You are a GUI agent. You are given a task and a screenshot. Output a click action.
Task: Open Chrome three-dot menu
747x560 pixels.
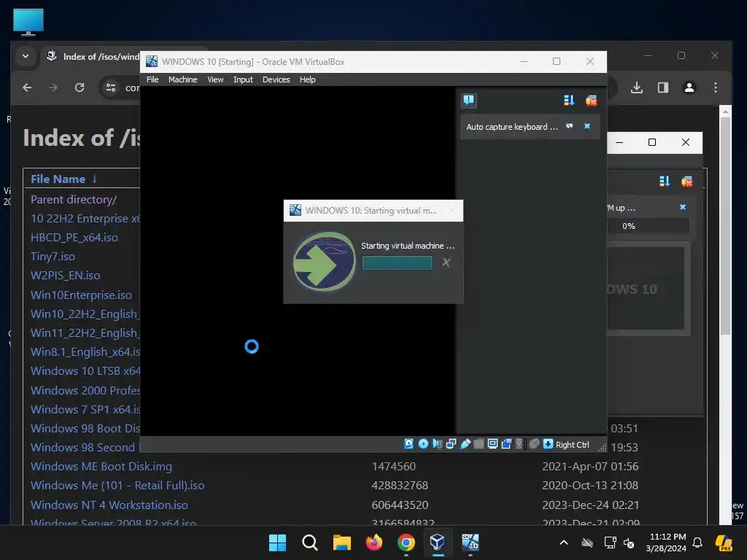715,87
